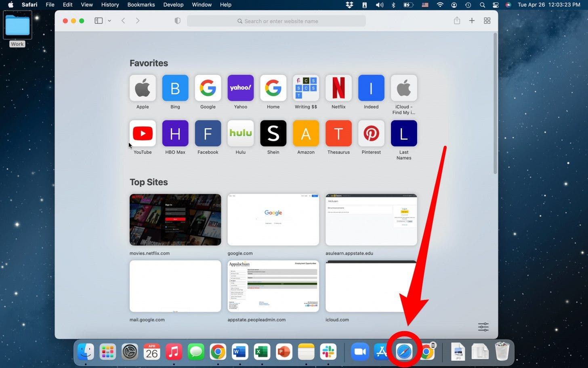Open the Home favorite with Google logo
The height and width of the screenshot is (368, 588).
273,88
